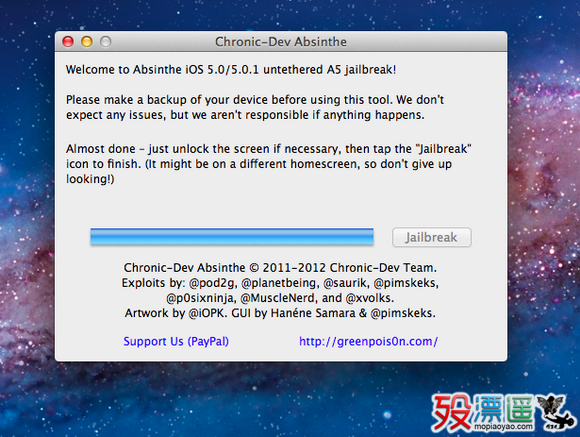Minimize the window with the yellow button
Screen dimensions: 580x437
[x=87, y=41]
